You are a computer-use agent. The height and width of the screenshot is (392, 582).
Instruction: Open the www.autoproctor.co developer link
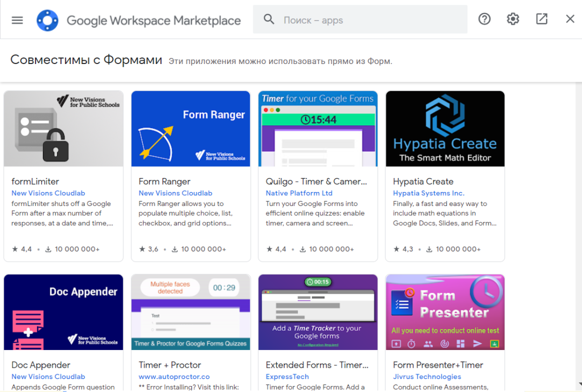coord(174,376)
